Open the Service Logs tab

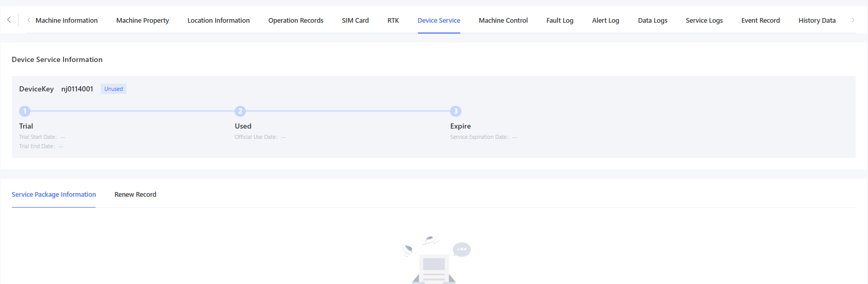click(x=704, y=21)
